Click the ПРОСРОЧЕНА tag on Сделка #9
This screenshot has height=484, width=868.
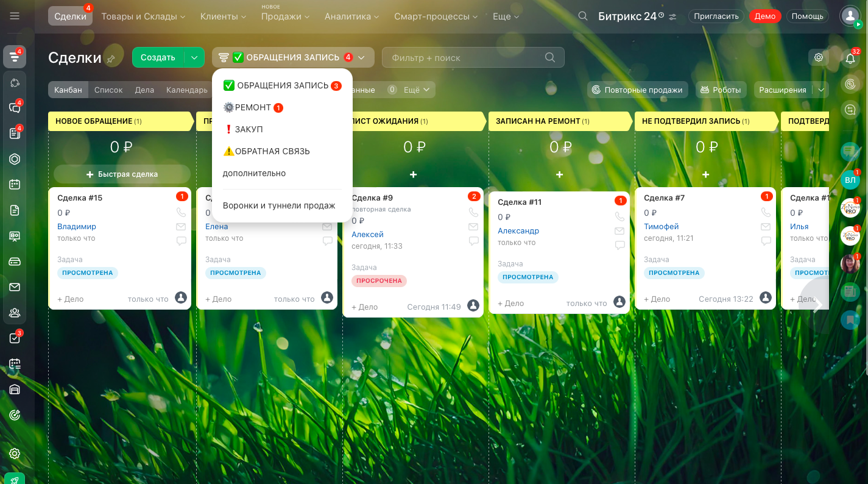(x=379, y=280)
